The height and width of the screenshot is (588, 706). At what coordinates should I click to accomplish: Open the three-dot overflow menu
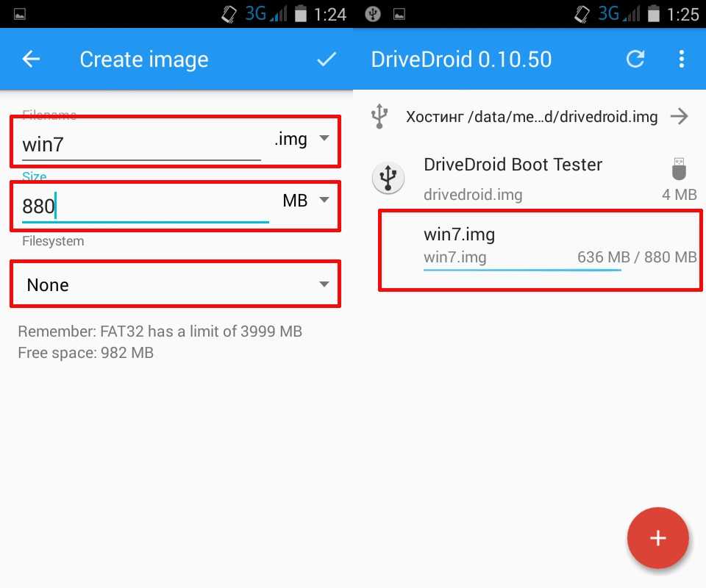pos(682,60)
